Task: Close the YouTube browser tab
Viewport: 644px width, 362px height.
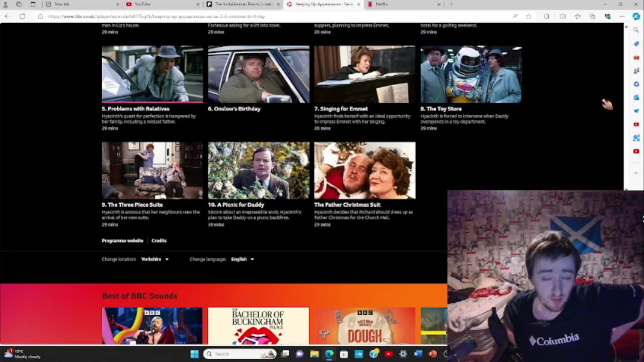Action: pos(198,4)
